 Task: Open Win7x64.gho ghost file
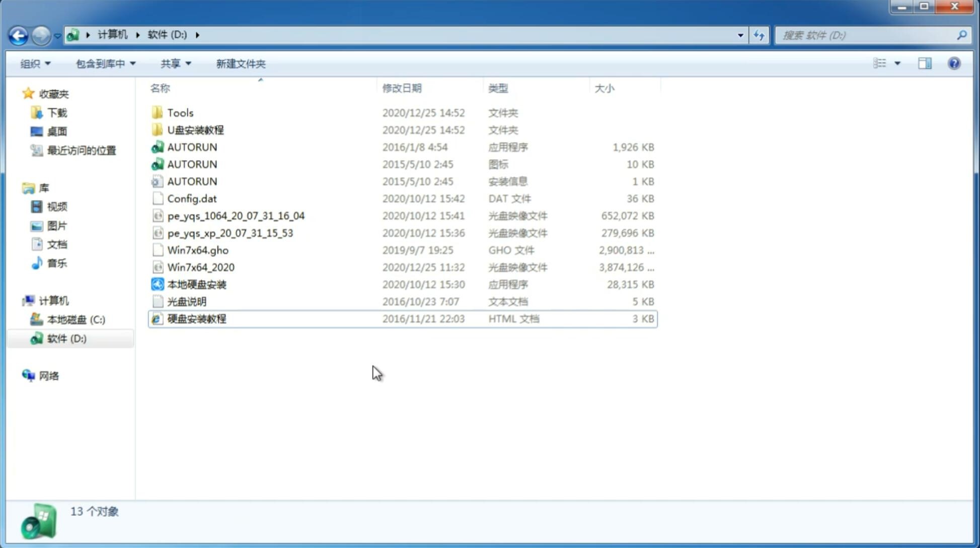coord(197,250)
